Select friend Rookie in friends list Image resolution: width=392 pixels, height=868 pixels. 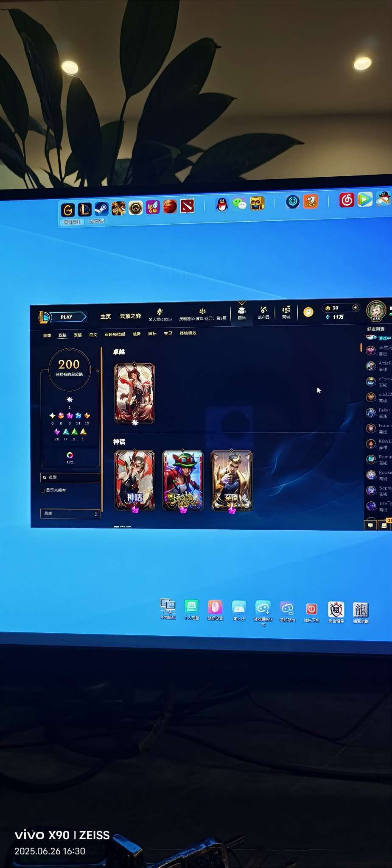(x=379, y=475)
